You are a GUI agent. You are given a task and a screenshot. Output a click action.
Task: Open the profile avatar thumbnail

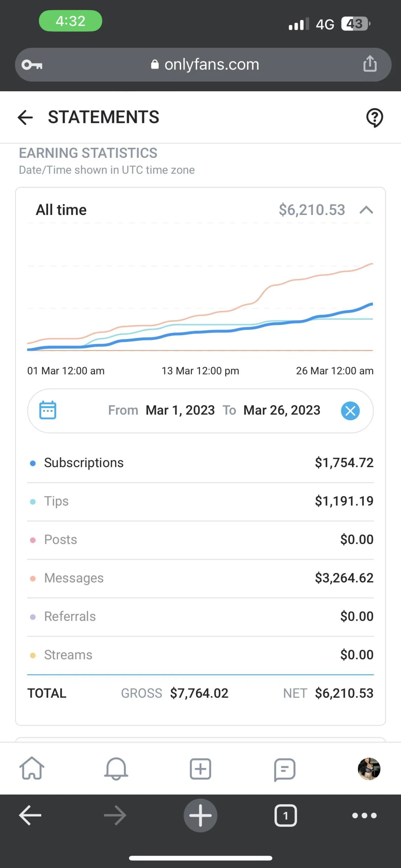[x=369, y=769]
